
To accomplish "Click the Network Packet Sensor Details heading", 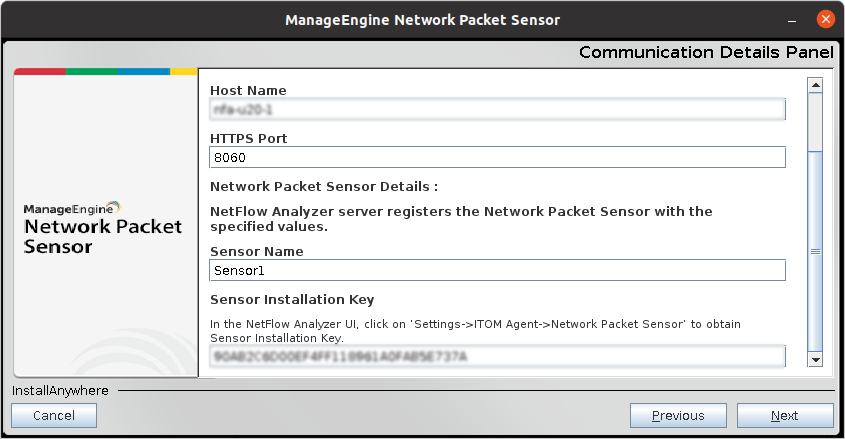I will 324,186.
